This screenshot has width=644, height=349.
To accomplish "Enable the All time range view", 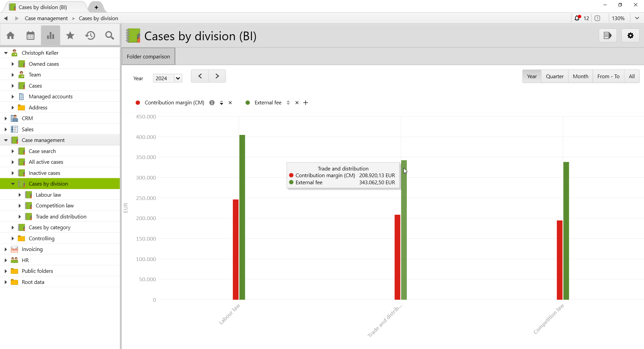I will (632, 76).
